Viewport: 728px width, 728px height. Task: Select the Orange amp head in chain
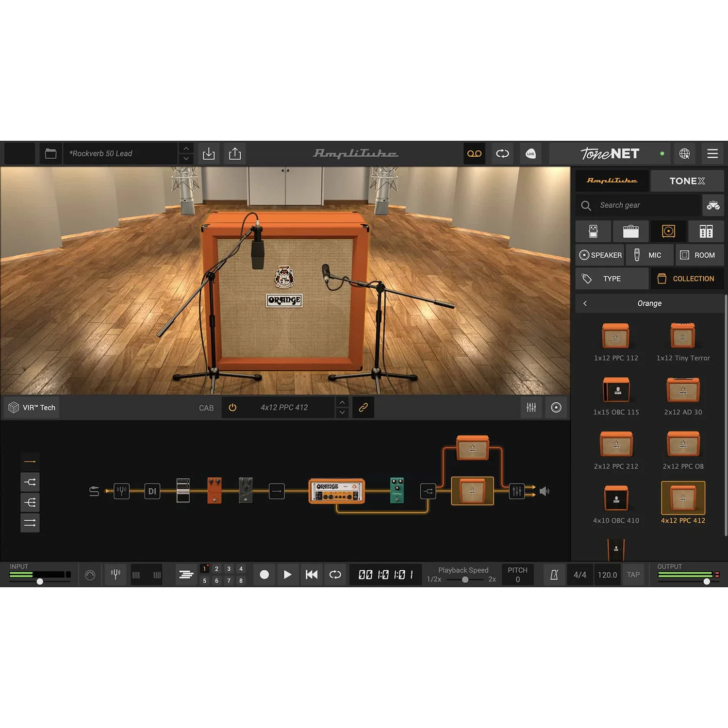(336, 491)
